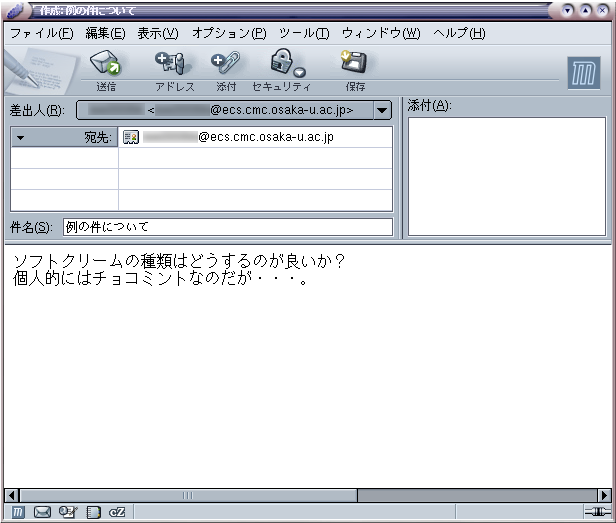Open the Address Book icon in status bar
The height and width of the screenshot is (523, 616).
click(x=93, y=513)
